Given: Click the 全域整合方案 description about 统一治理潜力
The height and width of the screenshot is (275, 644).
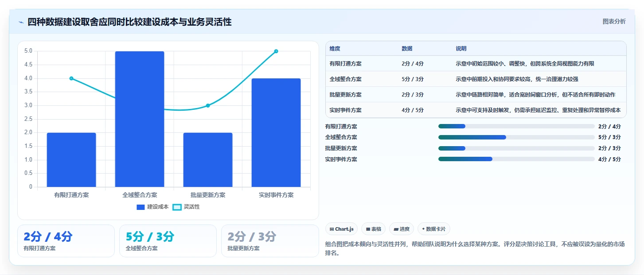Looking at the screenshot, I should coord(517,79).
